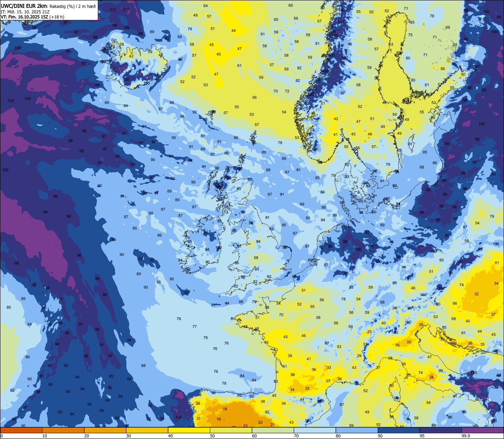Click the 80–90 blue legend segment

coord(357,430)
